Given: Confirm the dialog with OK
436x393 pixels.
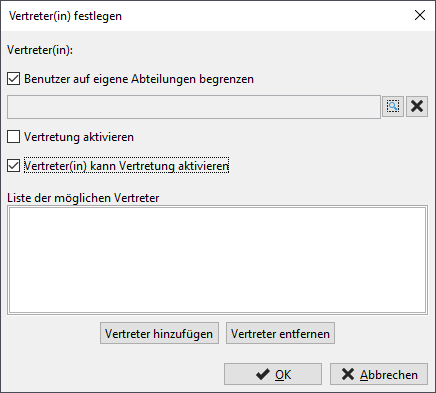Looking at the screenshot, I should [x=273, y=374].
